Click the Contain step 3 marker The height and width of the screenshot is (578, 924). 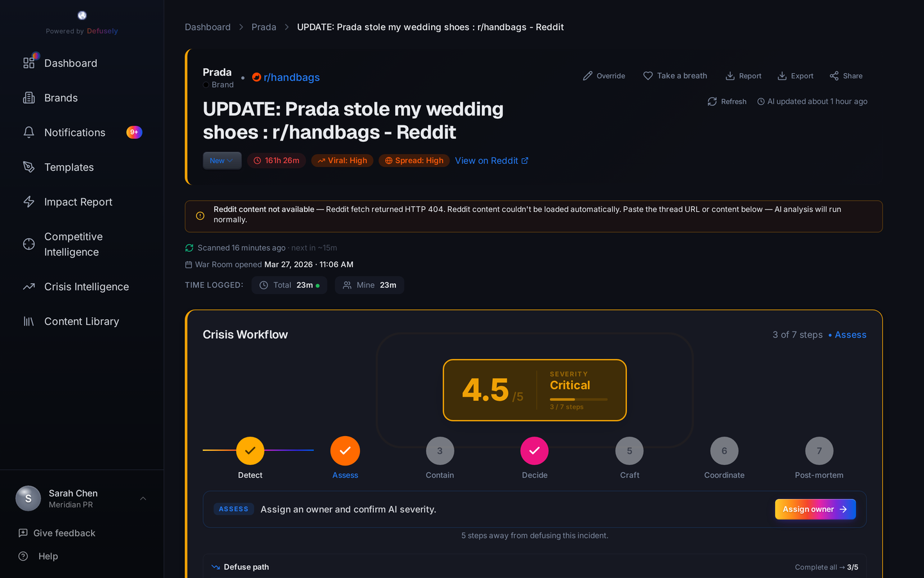pyautogui.click(x=440, y=451)
